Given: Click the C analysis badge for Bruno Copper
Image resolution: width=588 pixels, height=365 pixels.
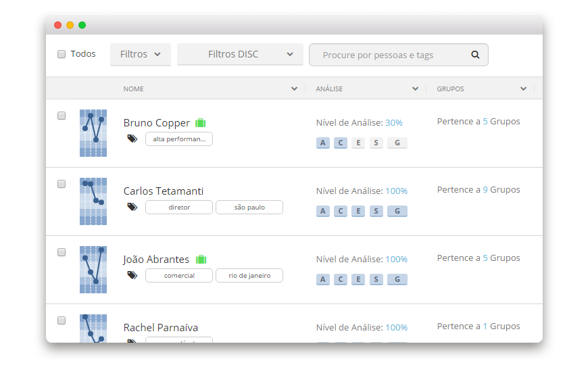Looking at the screenshot, I should tap(341, 143).
